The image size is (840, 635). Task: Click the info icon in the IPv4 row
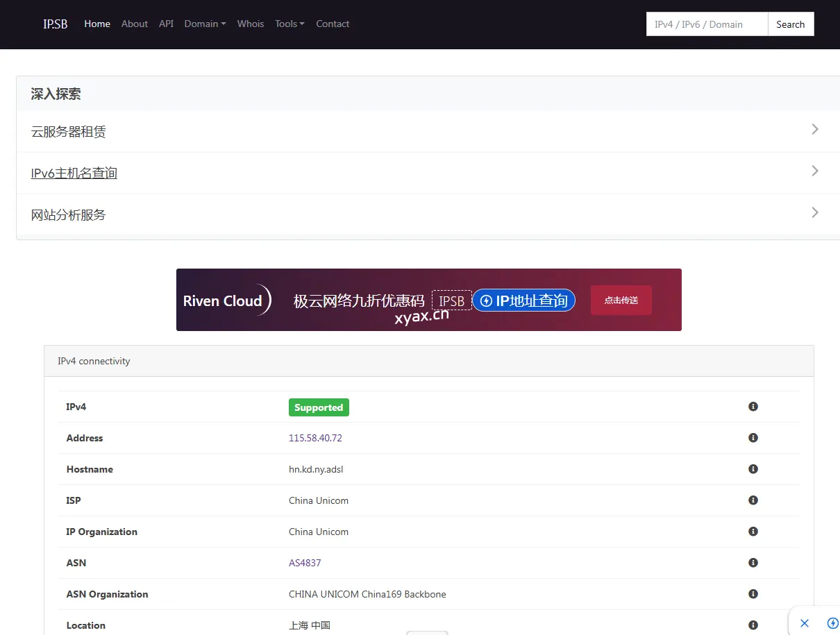pos(753,407)
